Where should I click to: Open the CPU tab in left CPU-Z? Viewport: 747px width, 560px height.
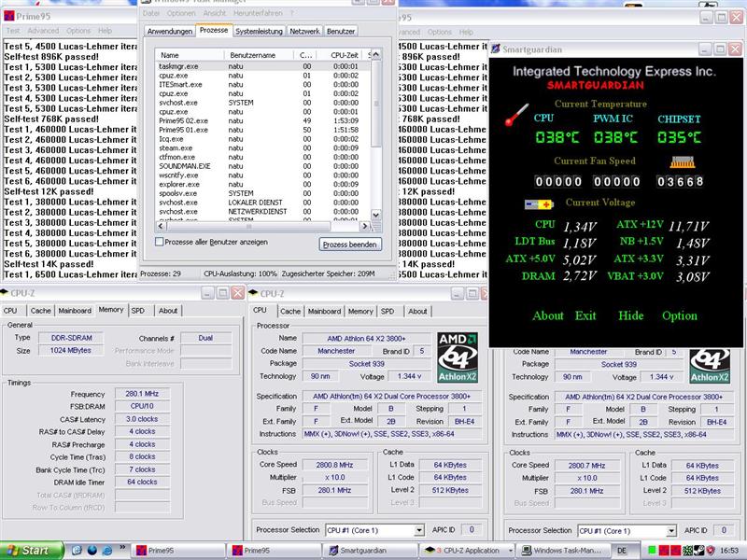(x=10, y=311)
